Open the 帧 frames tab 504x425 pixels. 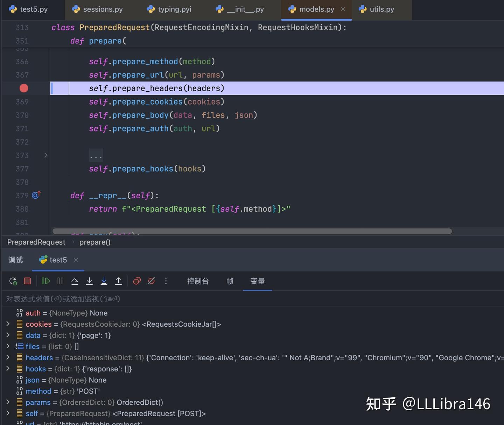230,281
